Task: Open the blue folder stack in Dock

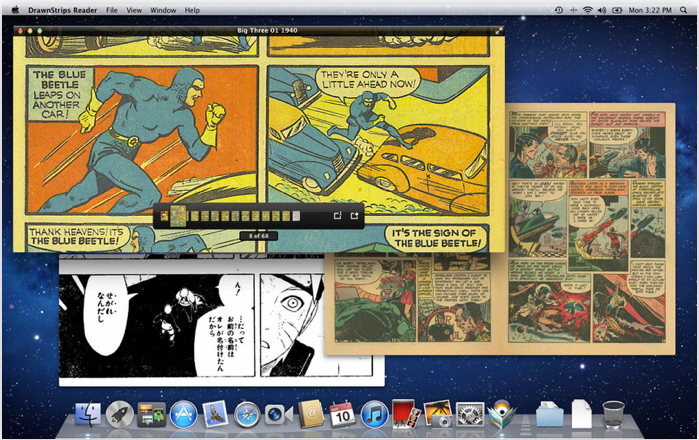Action: tap(550, 414)
